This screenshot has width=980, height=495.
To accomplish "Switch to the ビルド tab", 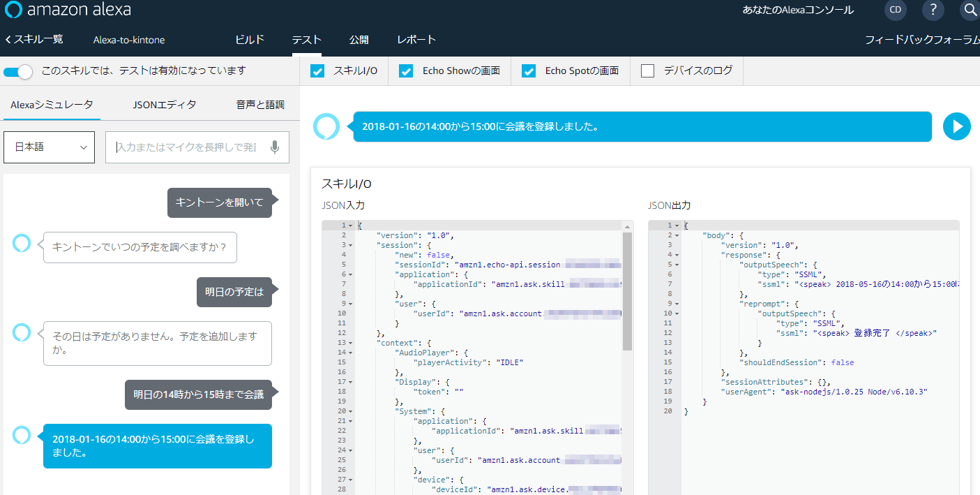I will [250, 40].
